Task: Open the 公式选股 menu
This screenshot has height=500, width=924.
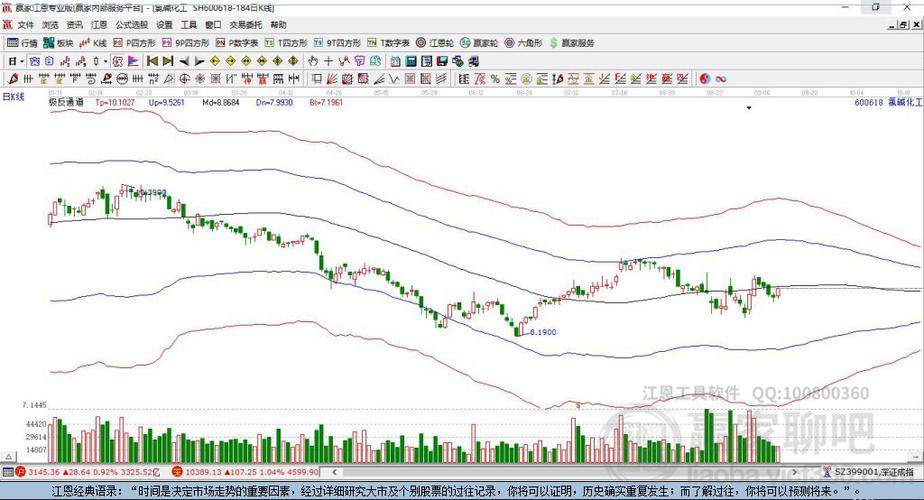Action: click(131, 25)
